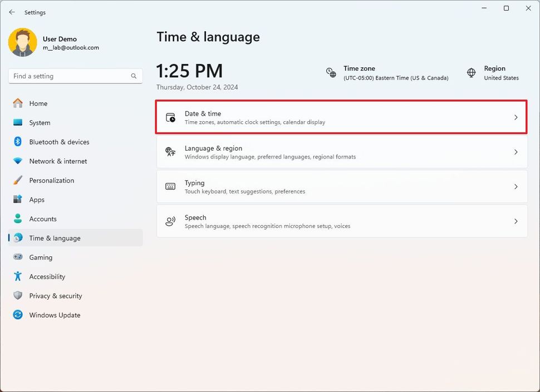Click the Privacy & security shield icon

(x=18, y=295)
